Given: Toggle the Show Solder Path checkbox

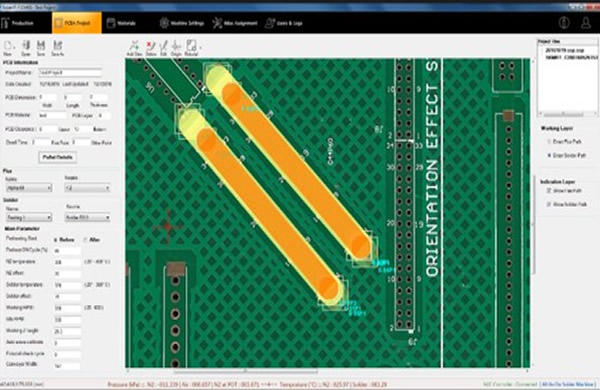Looking at the screenshot, I should tap(549, 204).
